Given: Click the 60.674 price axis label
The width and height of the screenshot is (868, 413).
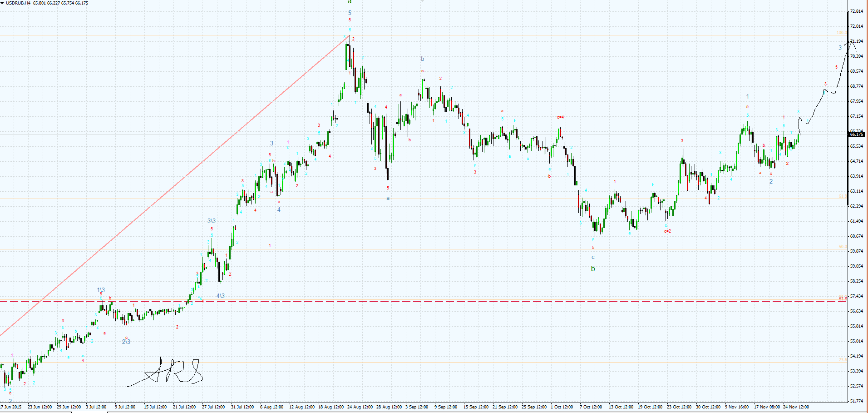Looking at the screenshot, I should [x=857, y=236].
